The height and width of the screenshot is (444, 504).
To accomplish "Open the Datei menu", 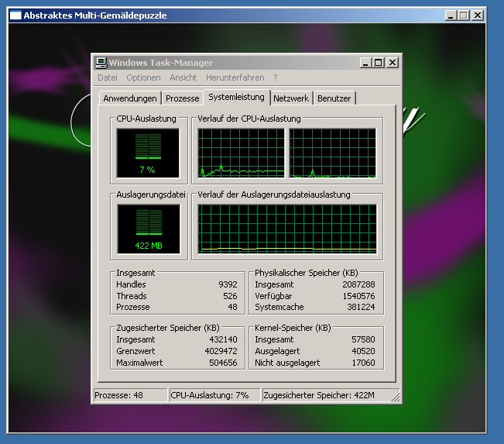I will (x=108, y=77).
